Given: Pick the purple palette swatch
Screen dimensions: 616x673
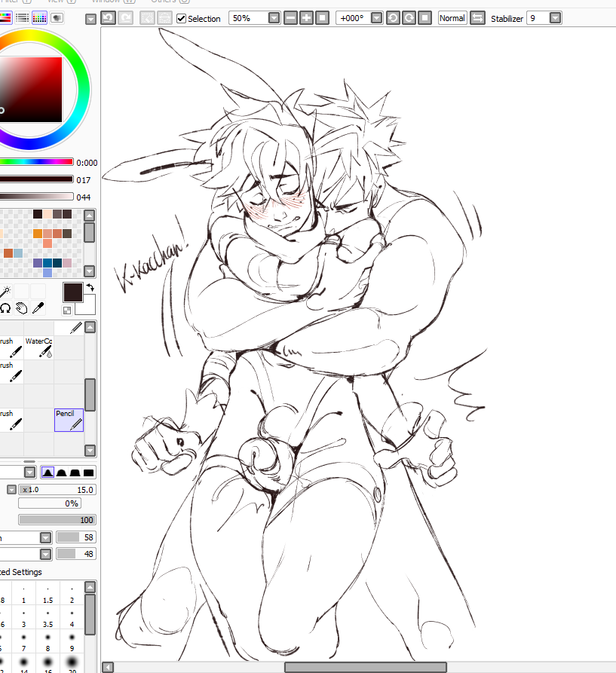Looking at the screenshot, I should click(38, 263).
